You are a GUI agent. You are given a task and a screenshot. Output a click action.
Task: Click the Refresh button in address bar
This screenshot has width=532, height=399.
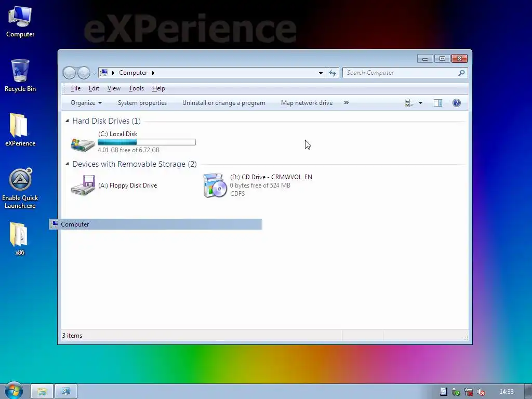[x=332, y=73]
